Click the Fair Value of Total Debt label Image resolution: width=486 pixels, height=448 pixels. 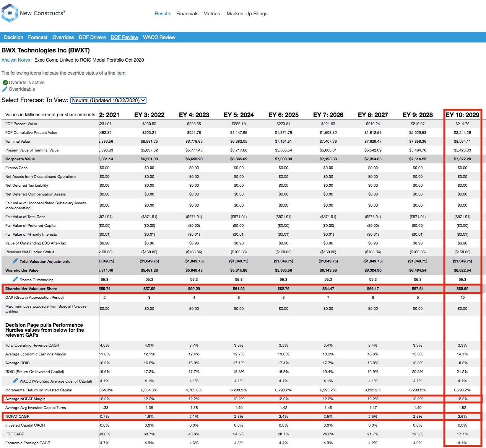tap(25, 217)
